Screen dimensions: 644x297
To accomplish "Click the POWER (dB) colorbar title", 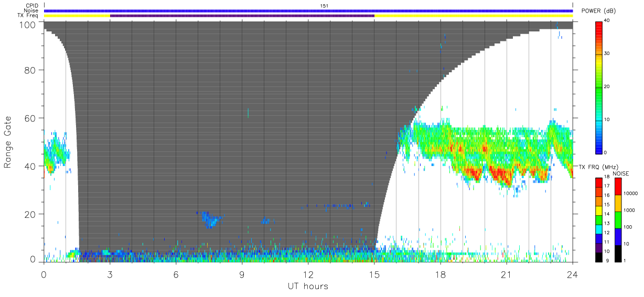I will click(x=598, y=11).
